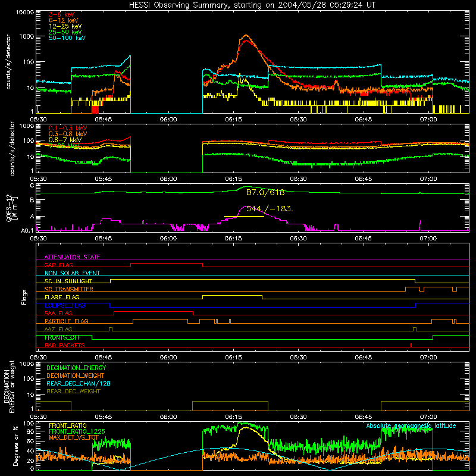Click the yellow flare interval bar in GOES panel
Screen dimensions: 476x476
[244, 217]
